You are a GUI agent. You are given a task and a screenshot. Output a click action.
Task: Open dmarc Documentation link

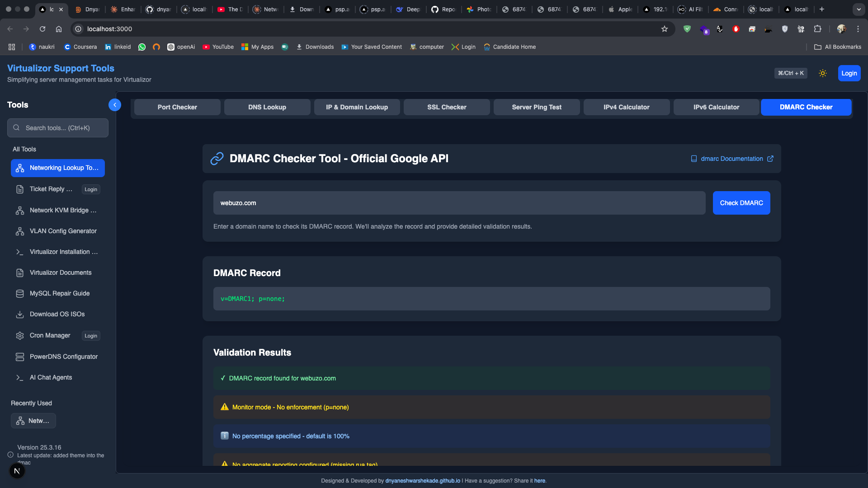732,159
